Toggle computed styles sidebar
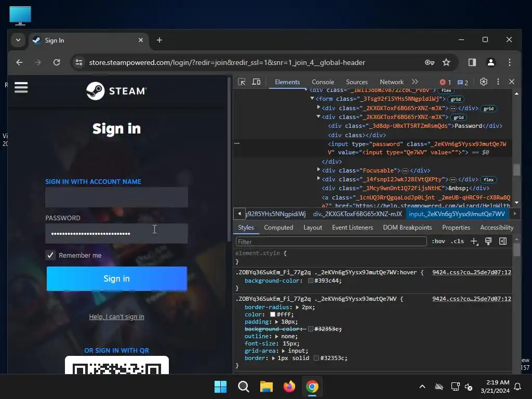Image resolution: width=532 pixels, height=399 pixels. [503, 241]
